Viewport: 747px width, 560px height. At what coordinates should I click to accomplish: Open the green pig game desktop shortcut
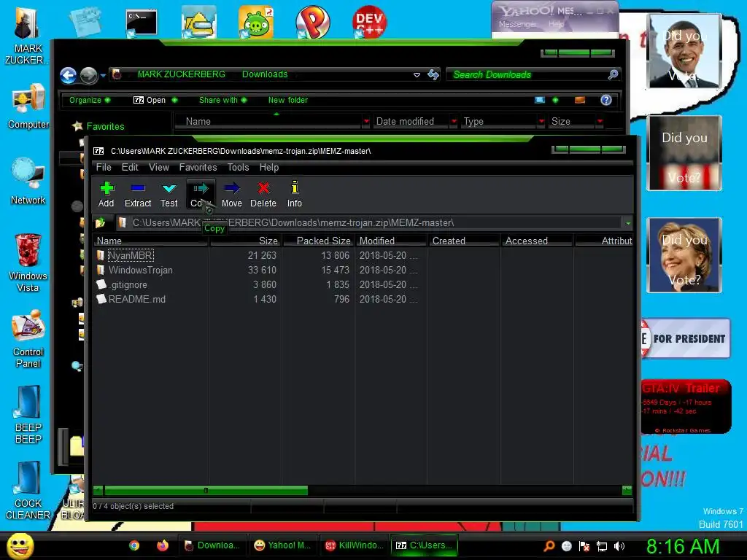pyautogui.click(x=256, y=21)
